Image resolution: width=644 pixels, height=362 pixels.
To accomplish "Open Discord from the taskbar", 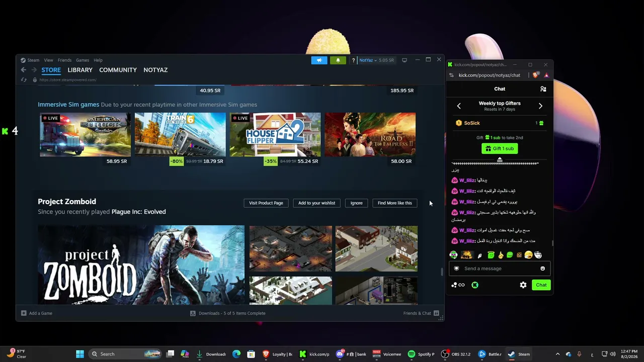I will pos(352,354).
